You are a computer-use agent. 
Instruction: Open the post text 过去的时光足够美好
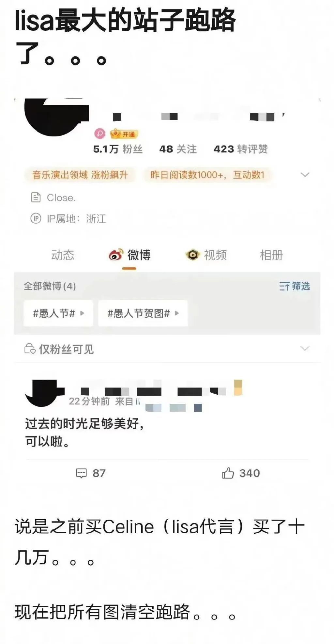pos(84,424)
